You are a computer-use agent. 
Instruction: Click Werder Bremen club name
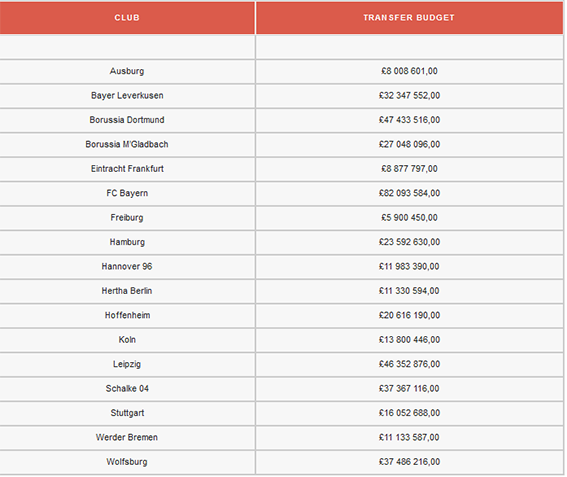tap(127, 438)
